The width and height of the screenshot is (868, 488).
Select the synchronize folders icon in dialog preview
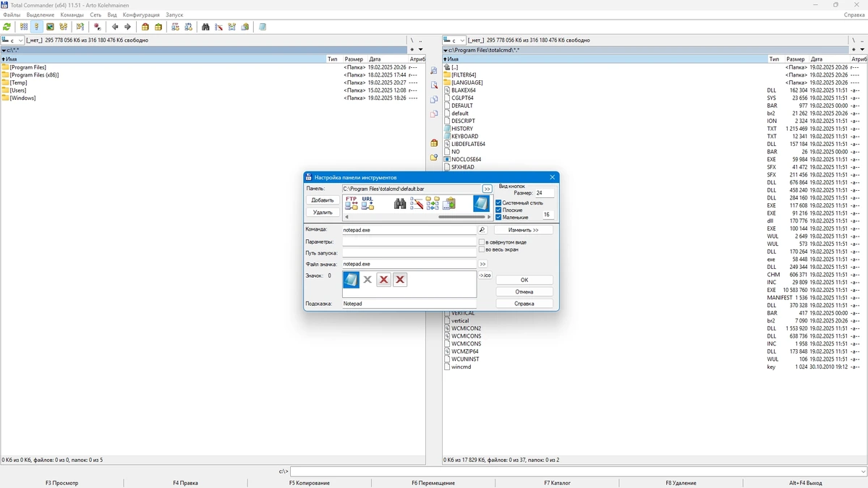point(433,203)
